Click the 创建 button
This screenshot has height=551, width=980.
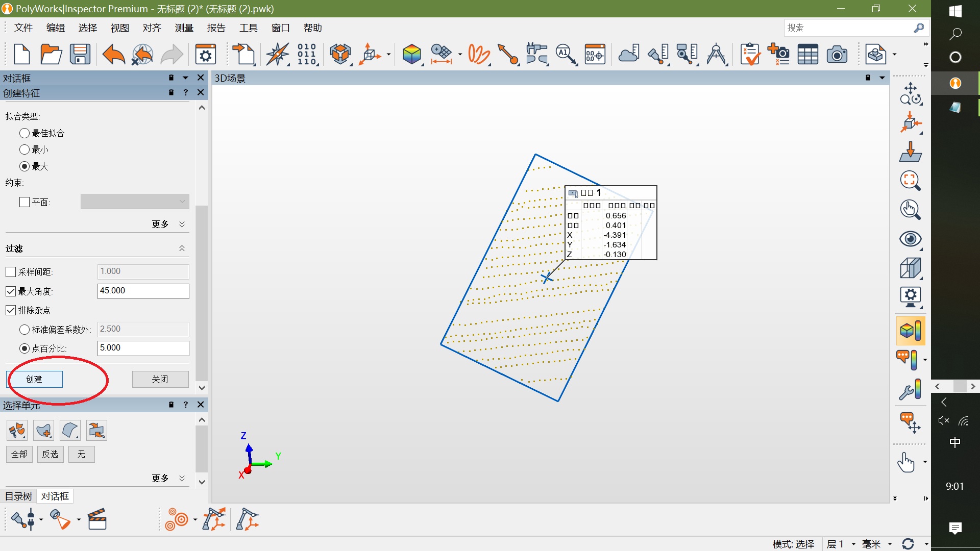[35, 379]
